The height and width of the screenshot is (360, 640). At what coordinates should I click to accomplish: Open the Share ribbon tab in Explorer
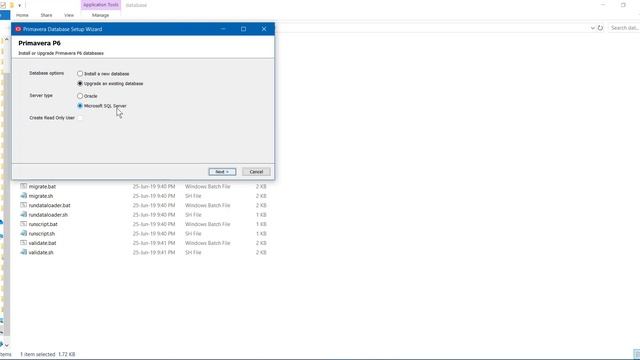pos(46,15)
